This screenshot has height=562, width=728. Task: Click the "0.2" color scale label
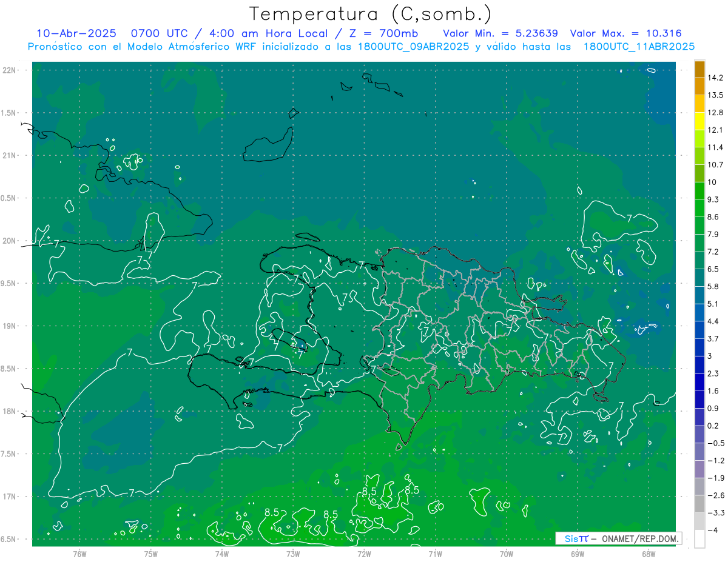pyautogui.click(x=713, y=426)
